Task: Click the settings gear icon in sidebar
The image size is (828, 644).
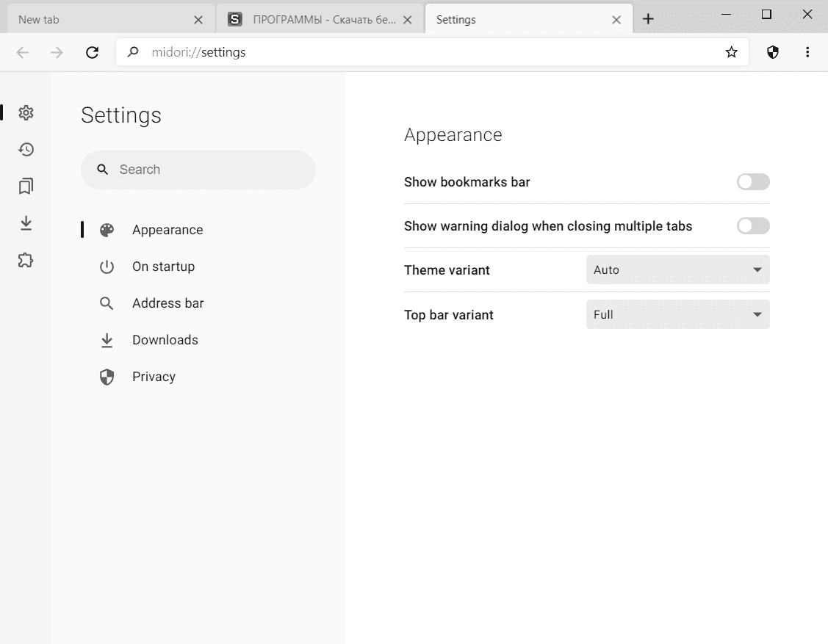Action: 26,113
